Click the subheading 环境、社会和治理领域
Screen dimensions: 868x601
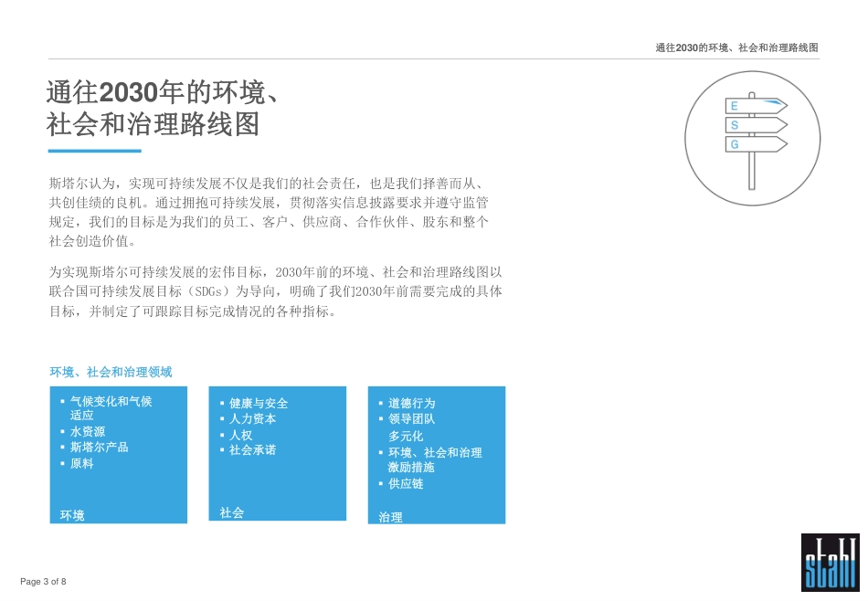[x=111, y=372]
